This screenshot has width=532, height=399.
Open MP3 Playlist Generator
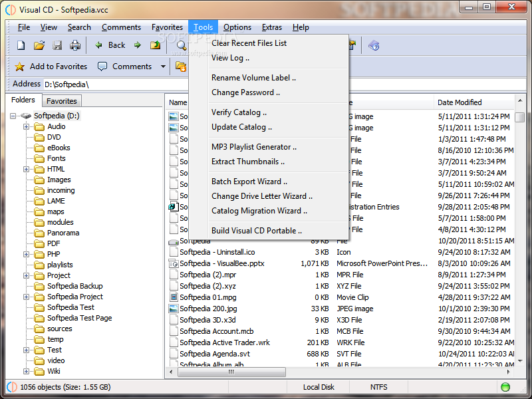pos(254,147)
